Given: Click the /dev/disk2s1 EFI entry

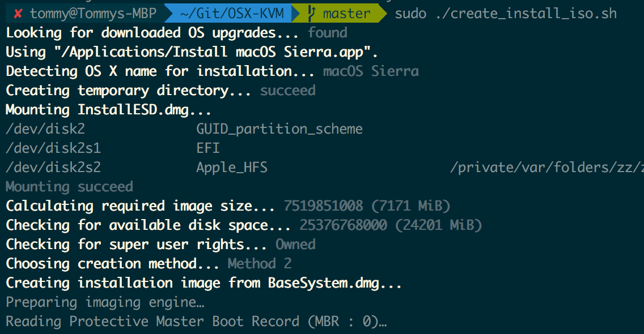Looking at the screenshot, I should pos(113,148).
